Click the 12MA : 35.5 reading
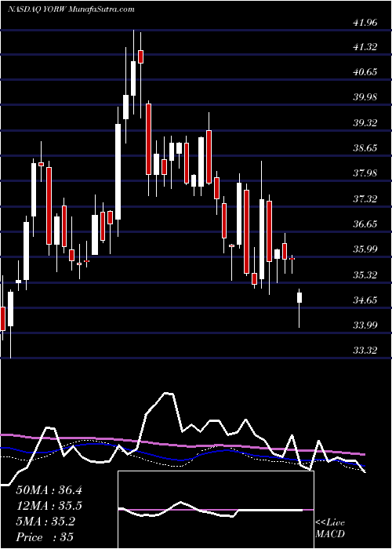This screenshot has height=549, width=392. point(49,506)
